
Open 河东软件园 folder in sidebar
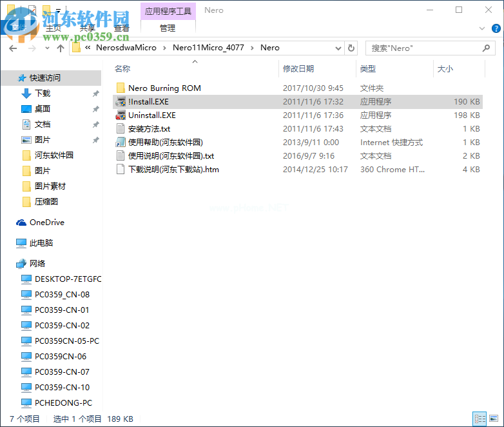pos(53,155)
